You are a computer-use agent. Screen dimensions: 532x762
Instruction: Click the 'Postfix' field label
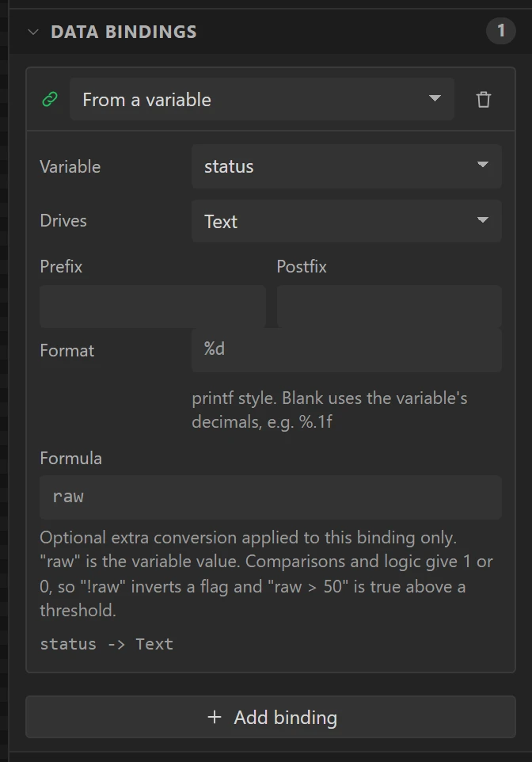click(x=301, y=266)
